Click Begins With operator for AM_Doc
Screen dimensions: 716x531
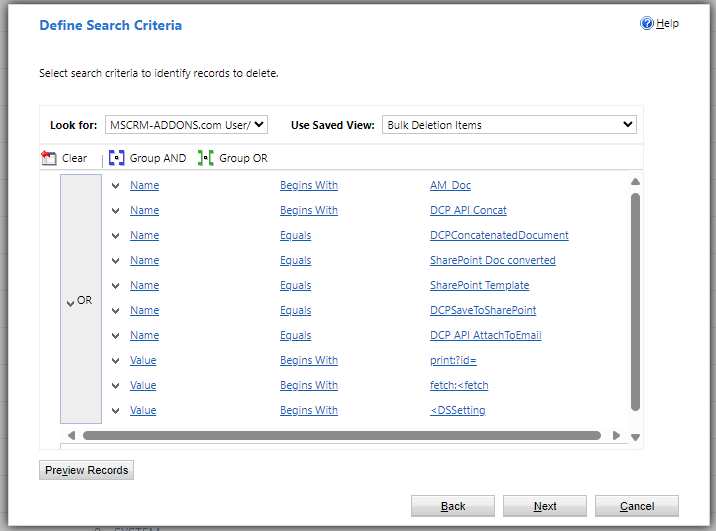click(309, 185)
